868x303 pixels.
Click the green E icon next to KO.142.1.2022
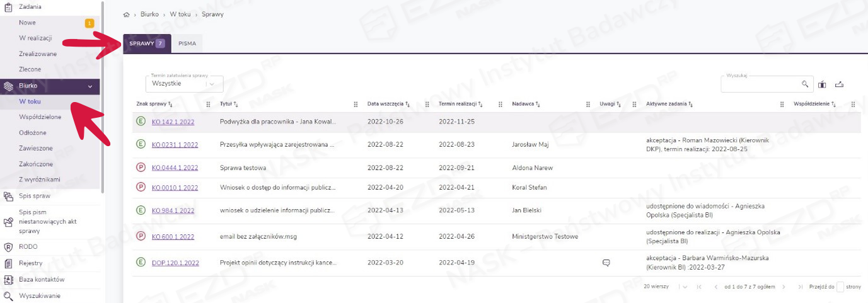141,122
